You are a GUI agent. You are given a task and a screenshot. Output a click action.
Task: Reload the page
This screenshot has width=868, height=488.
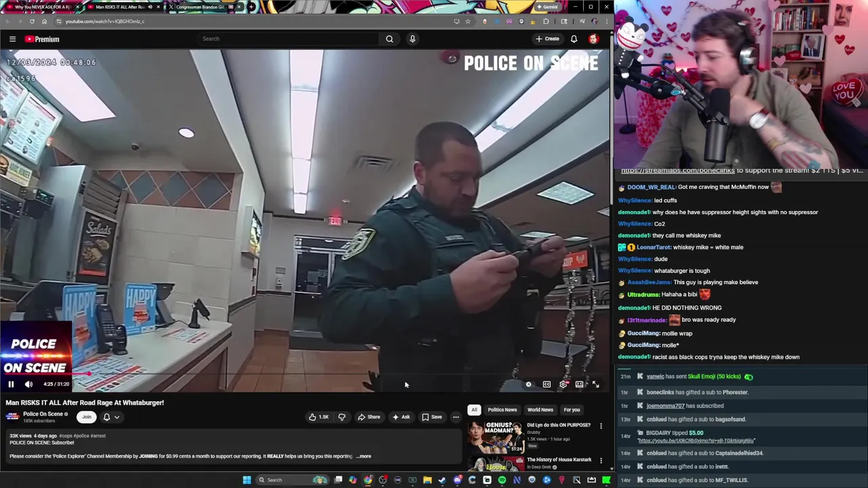pos(32,21)
